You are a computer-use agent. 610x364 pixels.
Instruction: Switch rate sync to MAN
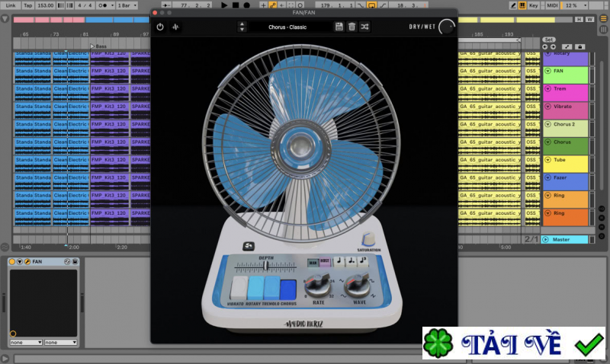313,263
